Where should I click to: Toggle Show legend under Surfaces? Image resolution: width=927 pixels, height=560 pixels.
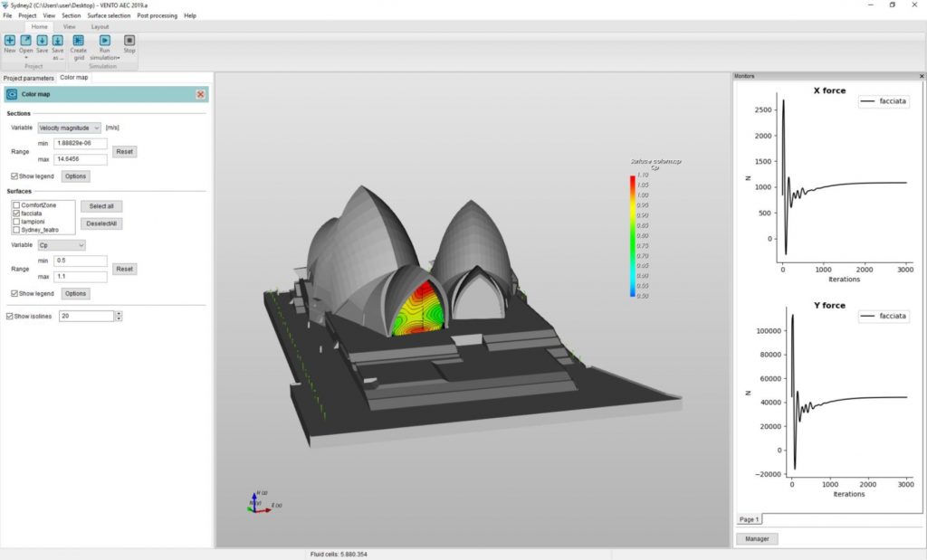pos(14,294)
